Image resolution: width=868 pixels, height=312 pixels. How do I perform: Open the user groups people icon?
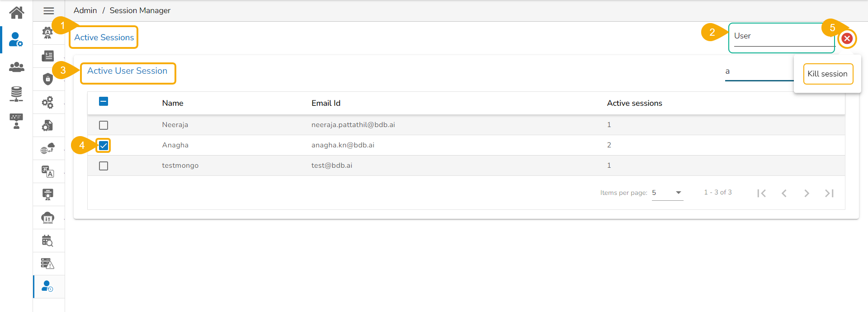click(x=17, y=67)
